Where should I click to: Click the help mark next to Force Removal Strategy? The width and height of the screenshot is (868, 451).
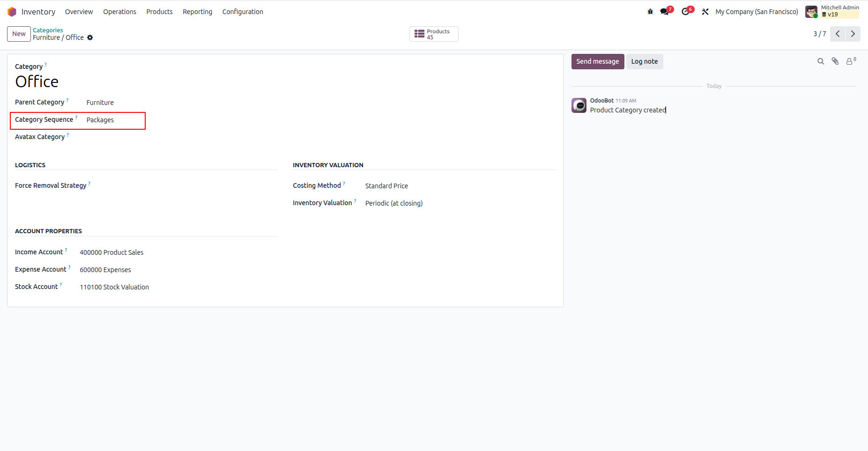pyautogui.click(x=89, y=183)
